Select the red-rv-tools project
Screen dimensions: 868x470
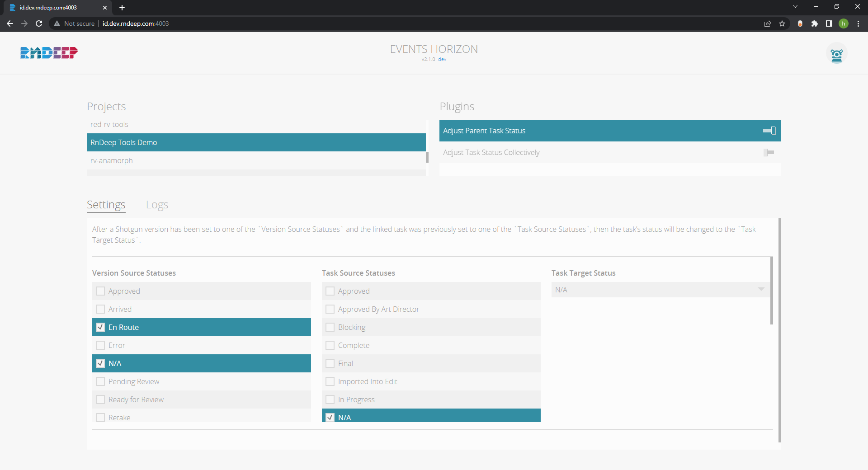click(109, 124)
